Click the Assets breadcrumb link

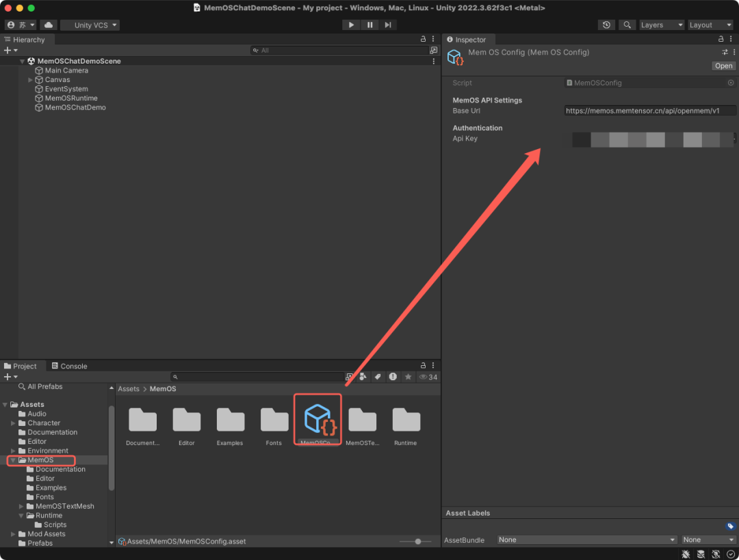click(129, 389)
